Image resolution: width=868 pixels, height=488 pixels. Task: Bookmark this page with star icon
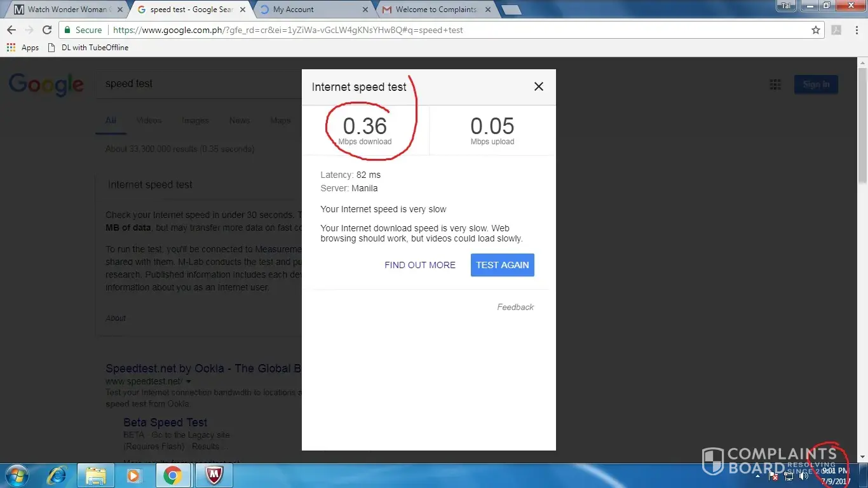click(816, 30)
